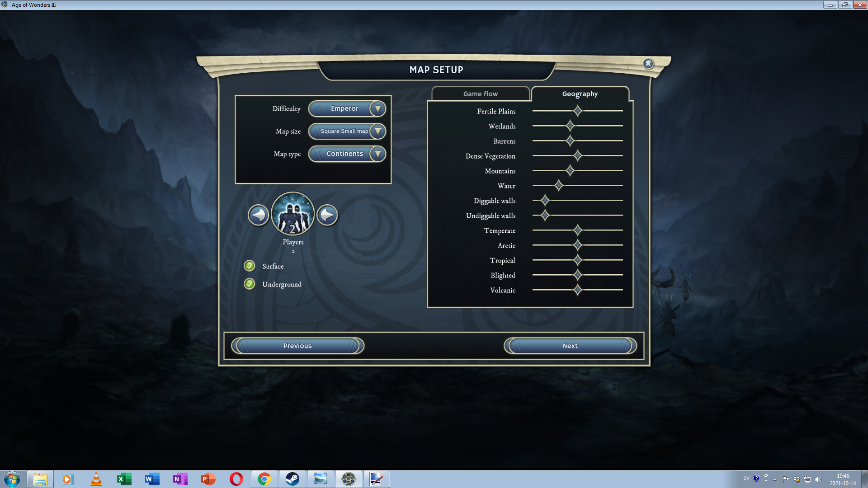Open Word from the taskbar
The width and height of the screenshot is (868, 488).
click(x=152, y=479)
